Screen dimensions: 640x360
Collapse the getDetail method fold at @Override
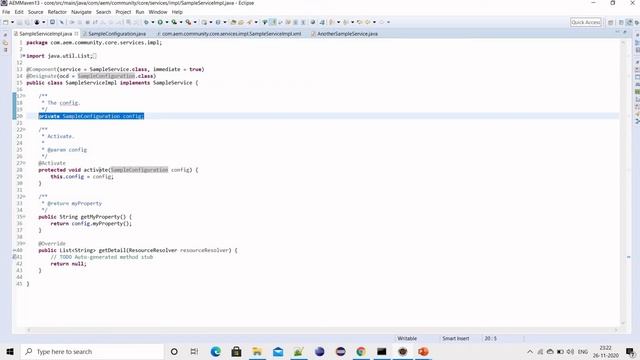click(x=24, y=244)
